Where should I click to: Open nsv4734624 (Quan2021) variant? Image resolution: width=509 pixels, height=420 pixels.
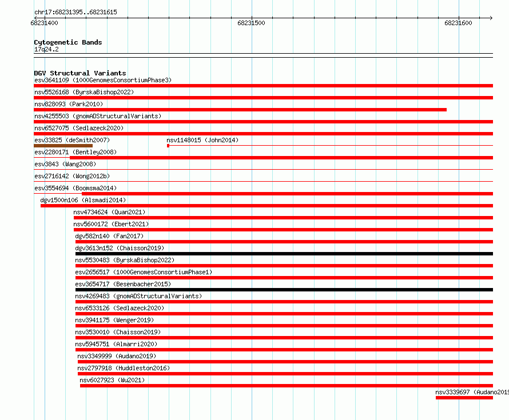click(109, 212)
